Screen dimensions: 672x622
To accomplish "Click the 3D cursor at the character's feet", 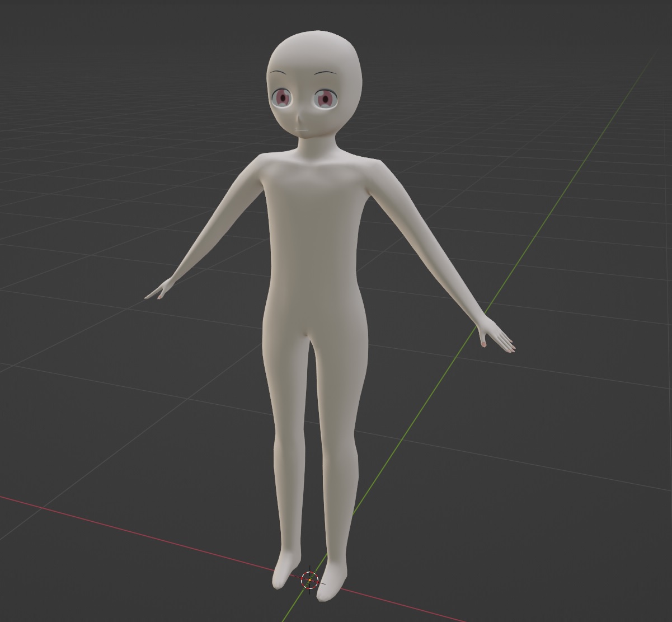I will 309,580.
